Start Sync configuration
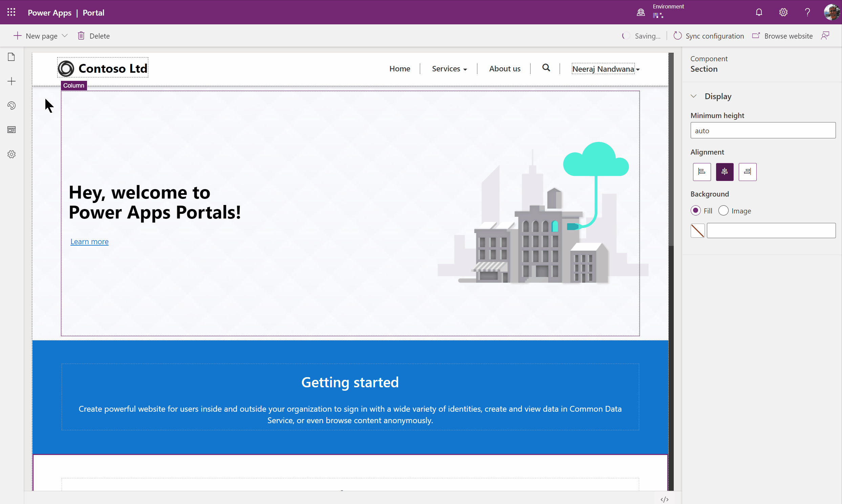Screen dimensions: 842x504 [x=708, y=36]
